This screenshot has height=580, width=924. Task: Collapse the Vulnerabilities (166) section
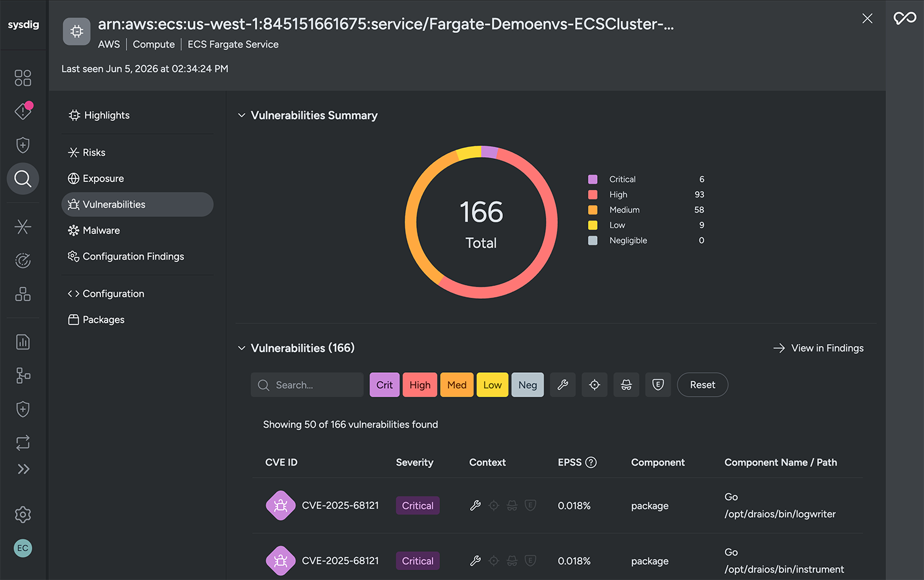tap(241, 348)
